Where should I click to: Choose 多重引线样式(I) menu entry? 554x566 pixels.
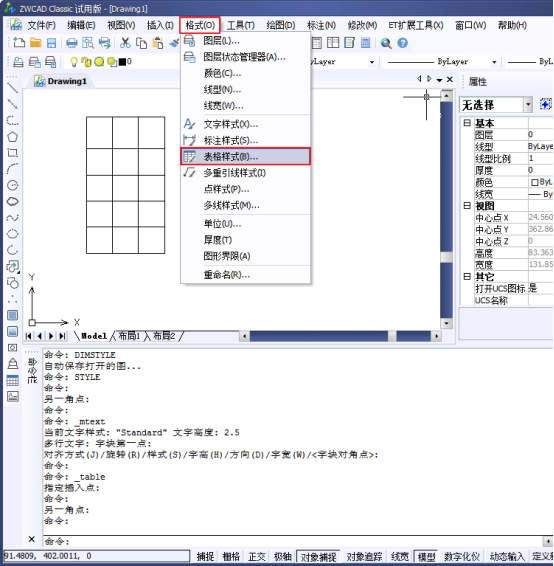pyautogui.click(x=245, y=173)
